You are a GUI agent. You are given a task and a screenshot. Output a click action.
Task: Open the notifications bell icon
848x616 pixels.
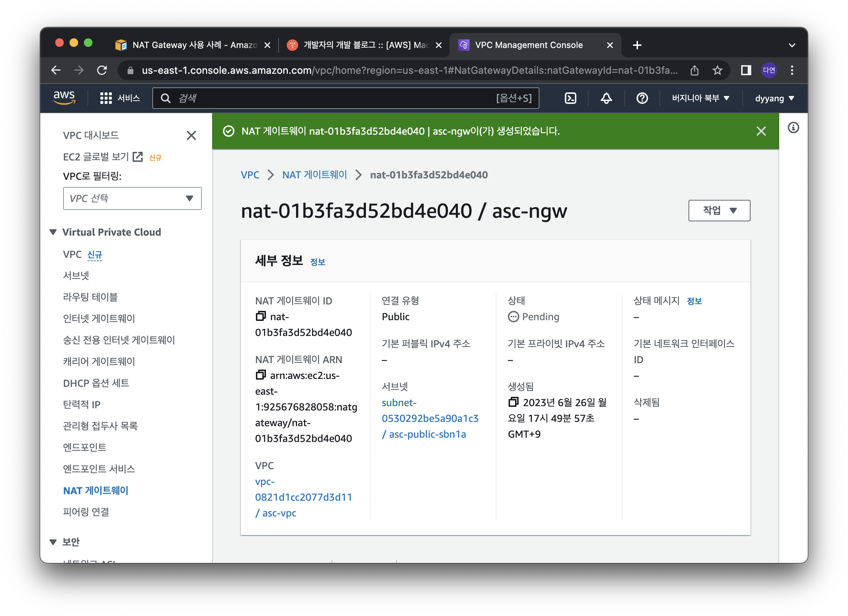click(606, 98)
